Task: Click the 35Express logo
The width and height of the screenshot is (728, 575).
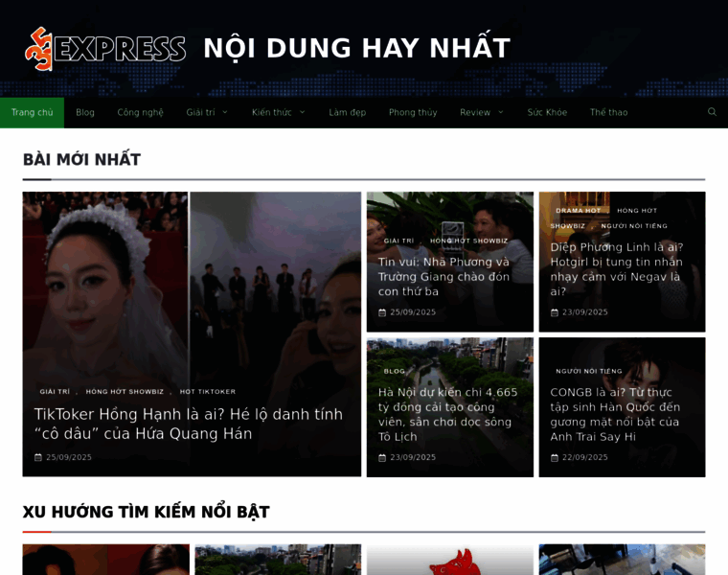Action: (105, 49)
